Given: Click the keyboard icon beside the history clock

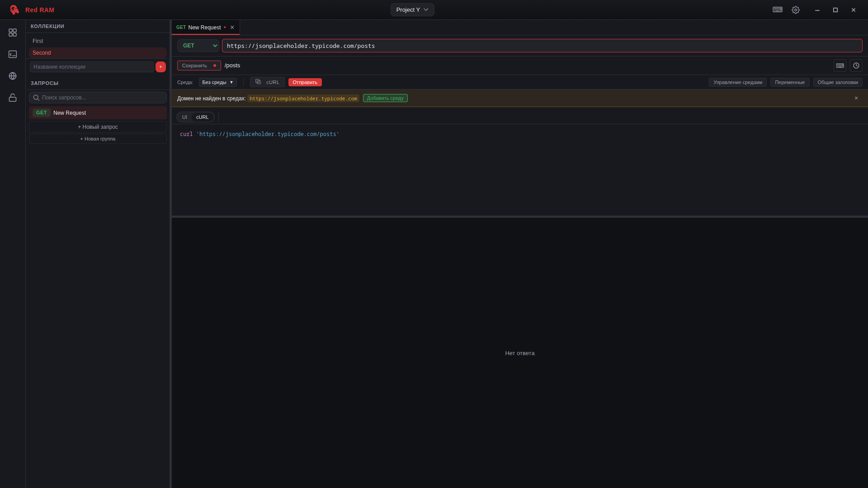Looking at the screenshot, I should tap(840, 66).
